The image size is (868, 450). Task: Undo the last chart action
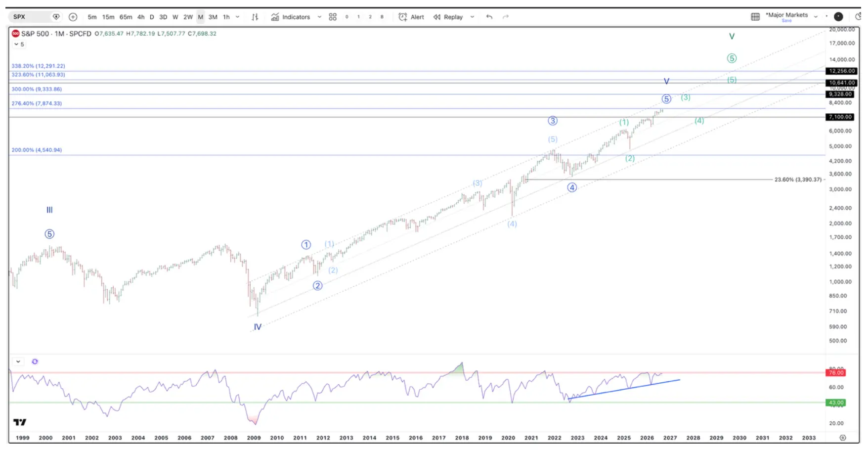(489, 17)
